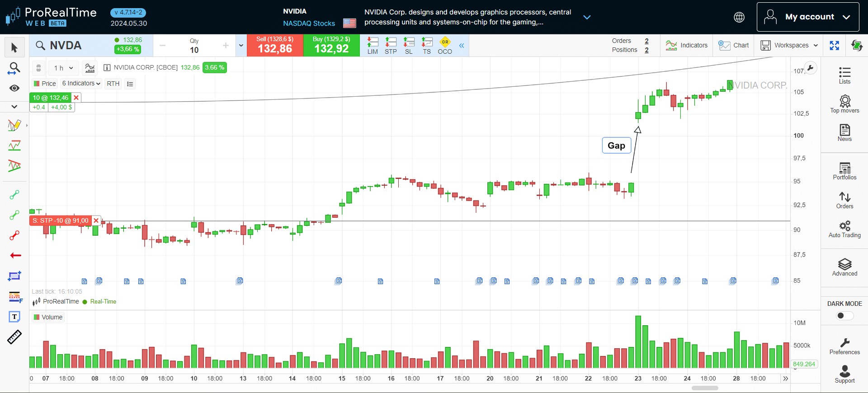
Task: Select the red left arrow tool
Action: 15,255
